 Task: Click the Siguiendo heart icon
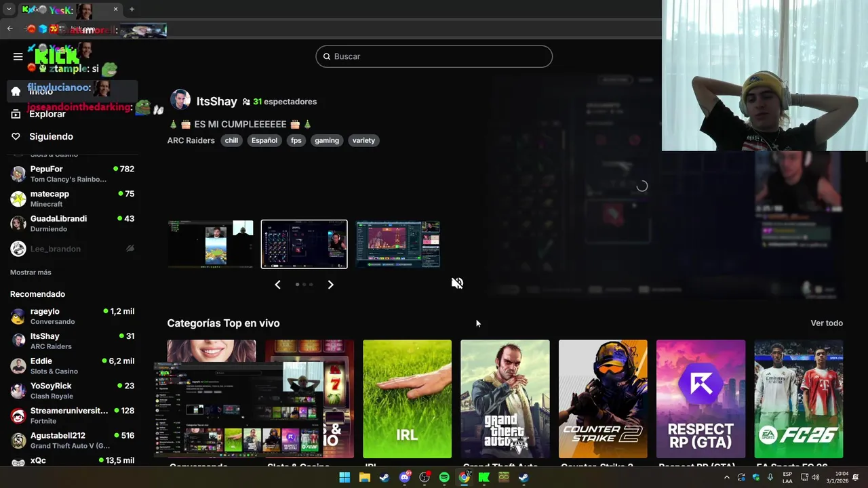[16, 136]
